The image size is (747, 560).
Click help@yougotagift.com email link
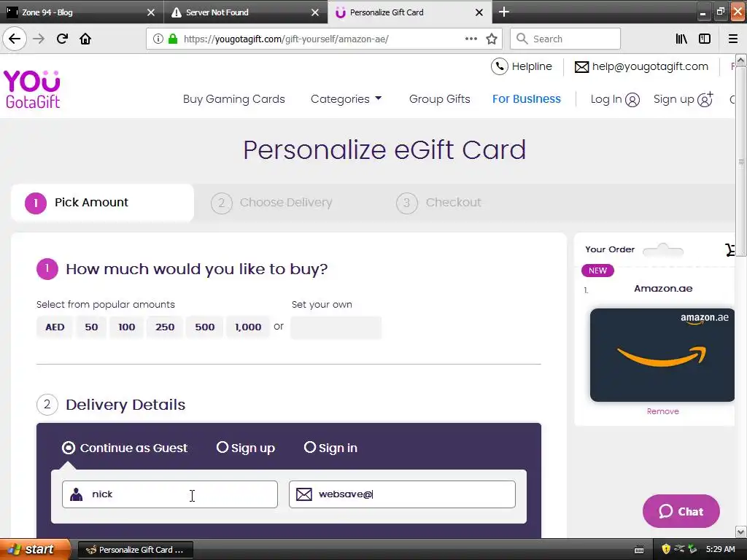[650, 66]
